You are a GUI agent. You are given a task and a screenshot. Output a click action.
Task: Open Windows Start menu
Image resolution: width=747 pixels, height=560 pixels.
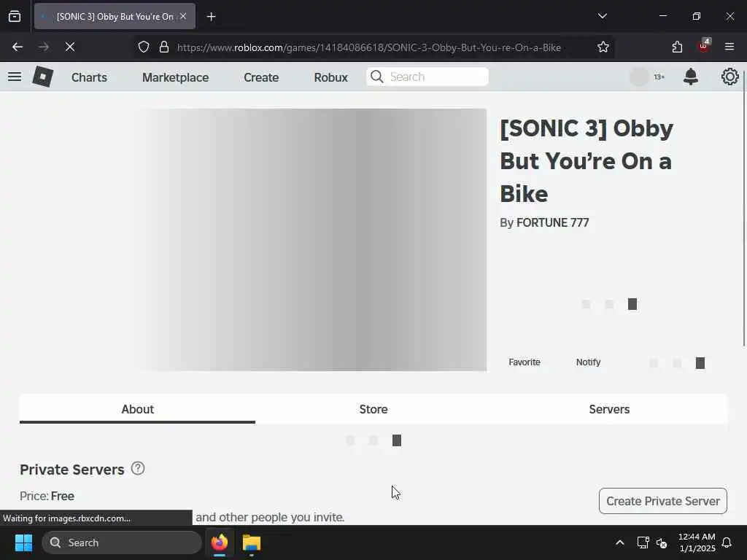click(23, 542)
